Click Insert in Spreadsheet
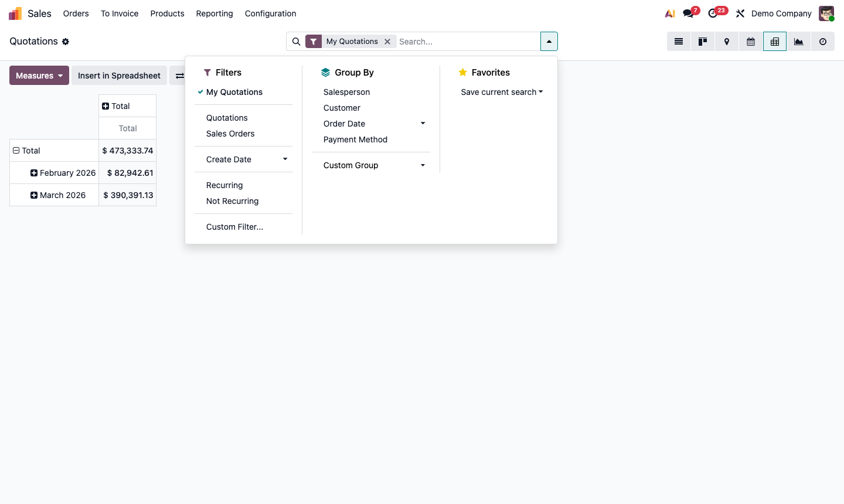 [x=119, y=75]
